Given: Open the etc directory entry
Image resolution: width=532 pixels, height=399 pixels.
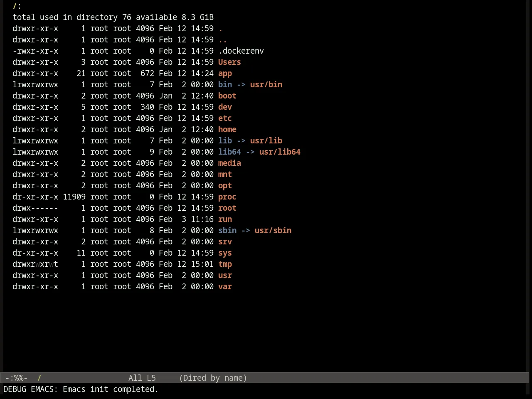Looking at the screenshot, I should pyautogui.click(x=225, y=118).
